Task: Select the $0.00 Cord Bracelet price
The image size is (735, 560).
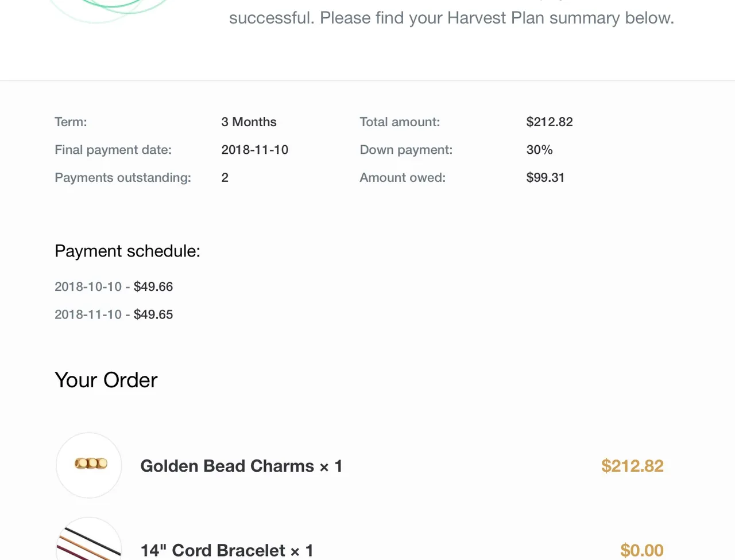Action: point(642,550)
